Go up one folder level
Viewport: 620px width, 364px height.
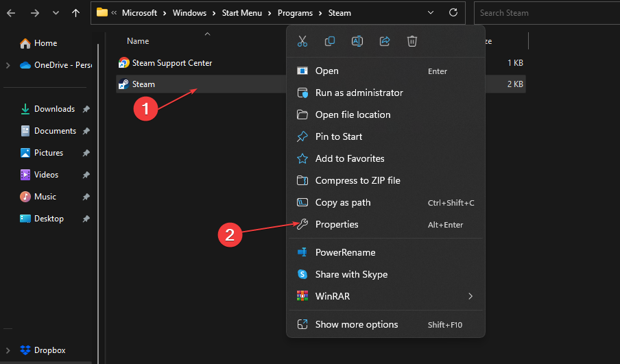tap(76, 13)
